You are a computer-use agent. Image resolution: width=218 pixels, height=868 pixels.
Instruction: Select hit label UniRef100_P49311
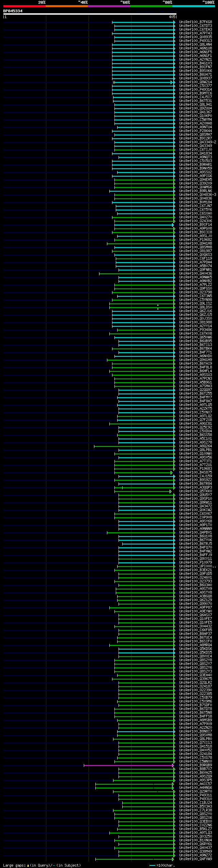pos(196,795)
